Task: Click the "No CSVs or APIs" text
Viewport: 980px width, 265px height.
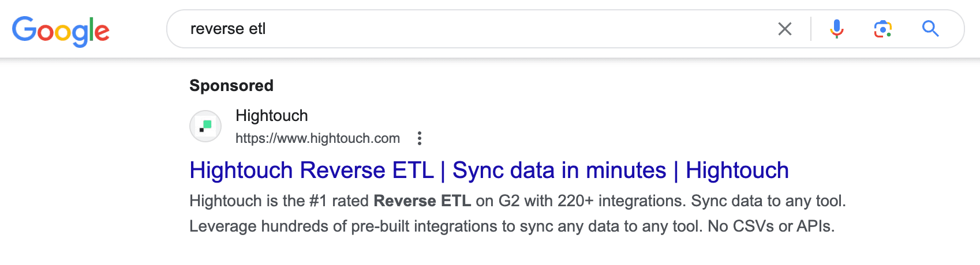Action: 770,226
